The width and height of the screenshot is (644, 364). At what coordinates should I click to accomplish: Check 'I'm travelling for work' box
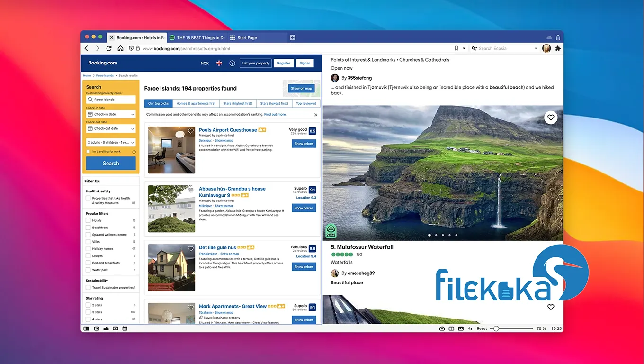88,151
